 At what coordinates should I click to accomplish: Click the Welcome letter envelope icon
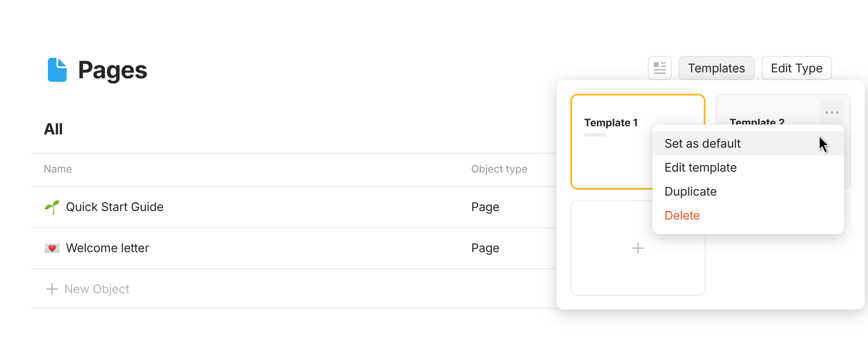(x=52, y=248)
